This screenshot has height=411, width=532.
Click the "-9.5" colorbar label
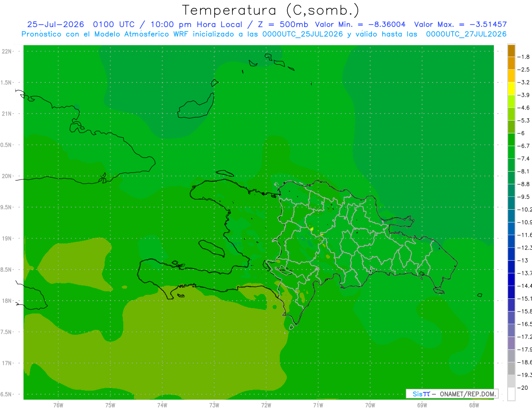coord(524,196)
